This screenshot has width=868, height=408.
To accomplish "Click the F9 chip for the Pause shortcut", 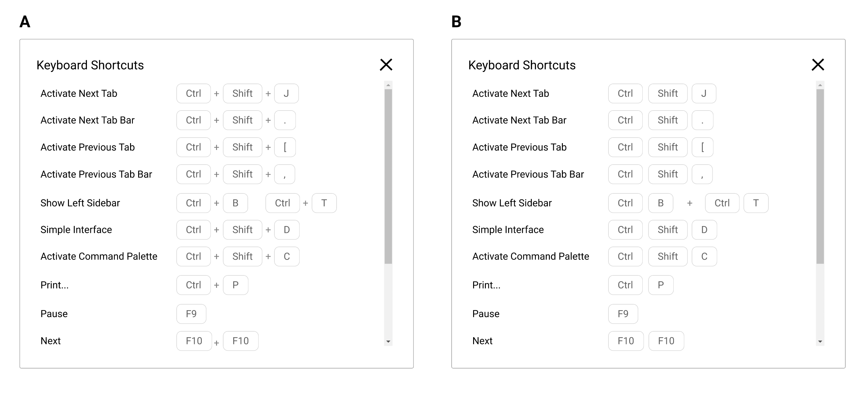I will 191,313.
